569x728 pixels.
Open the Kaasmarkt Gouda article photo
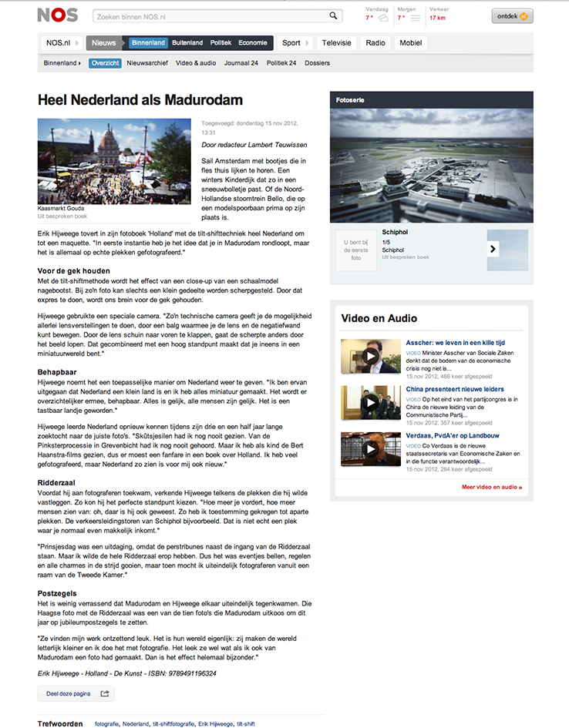[114, 160]
